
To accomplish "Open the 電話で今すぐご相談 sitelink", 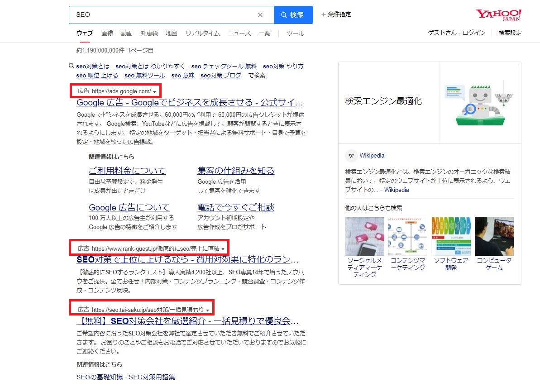I will (x=236, y=207).
